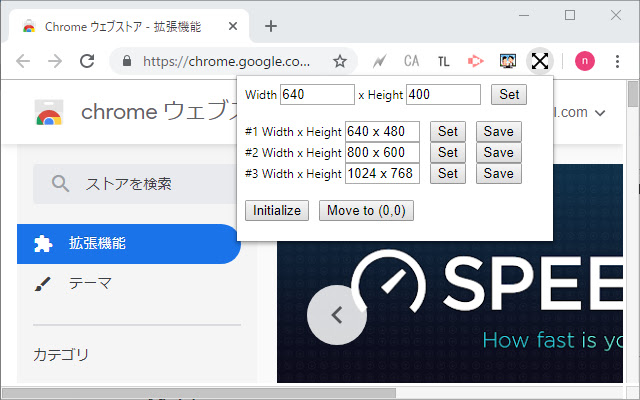Viewport: 640px width, 400px height.
Task: Open the CA extension icon
Action: click(411, 61)
